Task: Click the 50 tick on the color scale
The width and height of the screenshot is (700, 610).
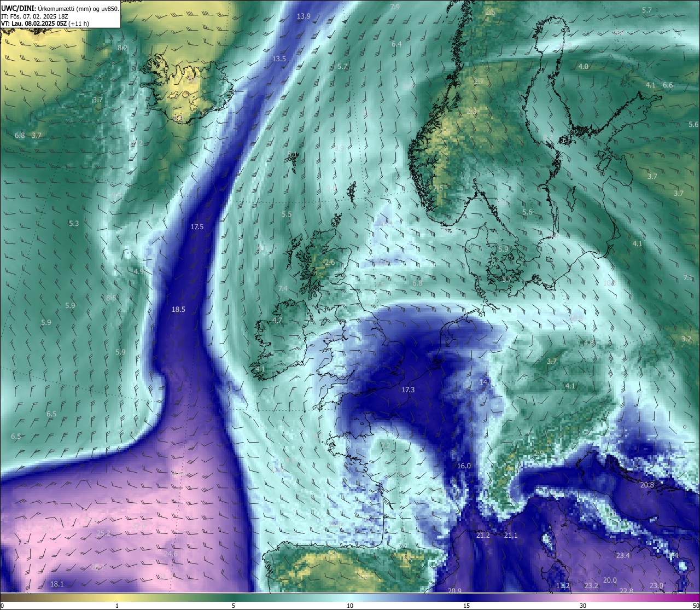Action: coord(695,606)
